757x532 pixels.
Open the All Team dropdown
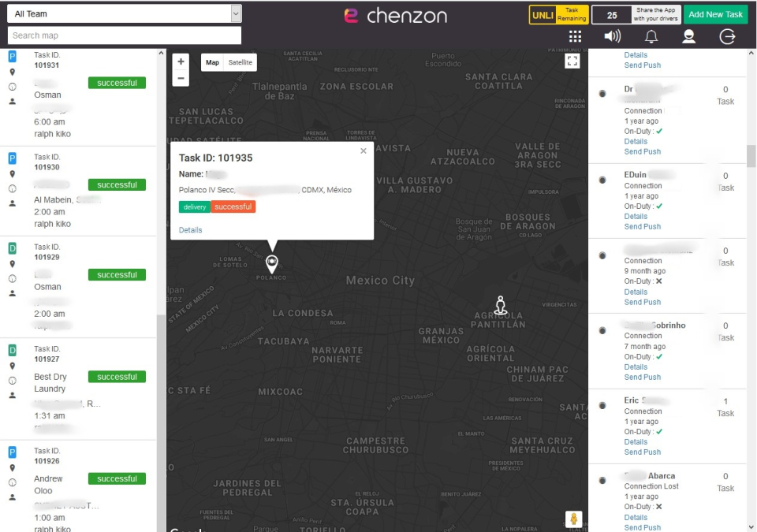pyautogui.click(x=125, y=14)
